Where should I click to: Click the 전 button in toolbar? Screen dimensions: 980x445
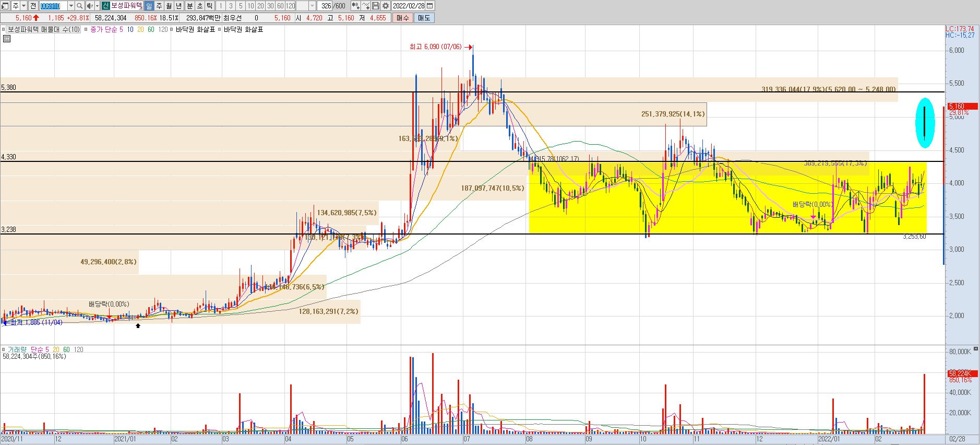(x=33, y=6)
